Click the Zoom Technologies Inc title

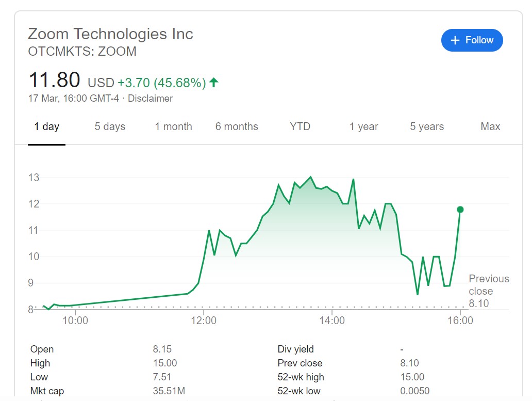click(x=110, y=34)
